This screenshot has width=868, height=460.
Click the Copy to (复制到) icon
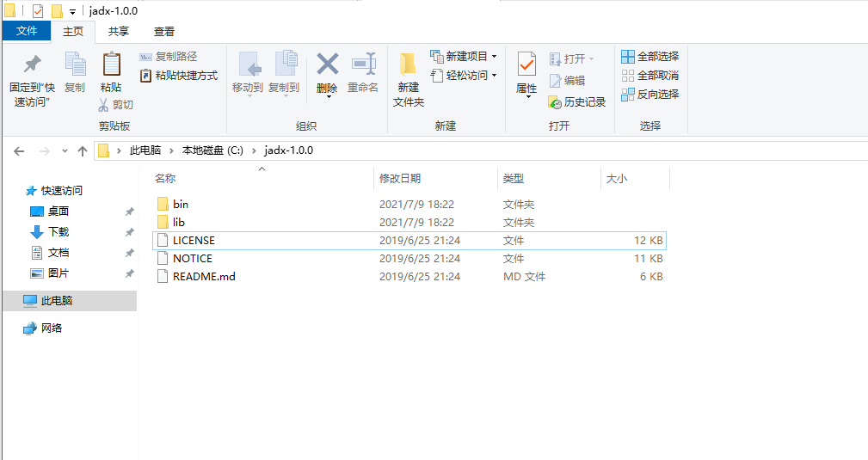coord(286,64)
